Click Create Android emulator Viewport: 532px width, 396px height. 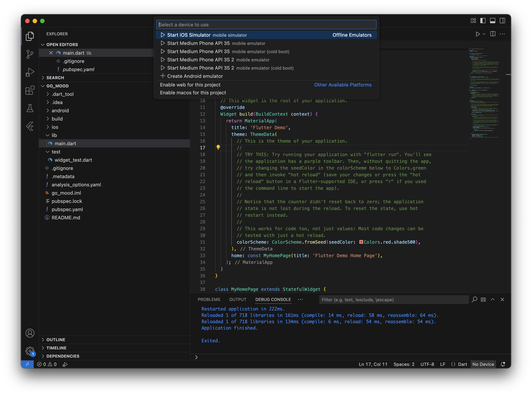tap(195, 76)
